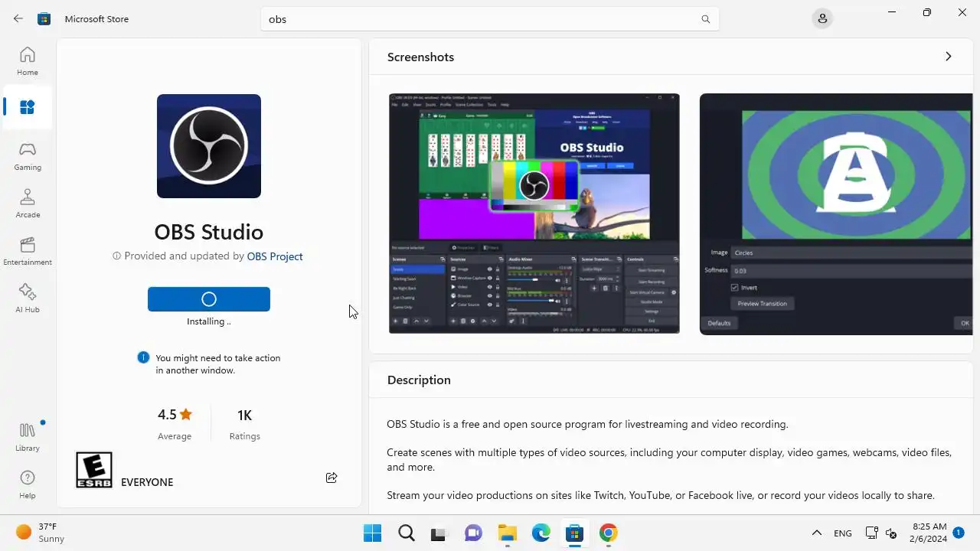
Task: Click the installing progress button
Action: pos(209,299)
